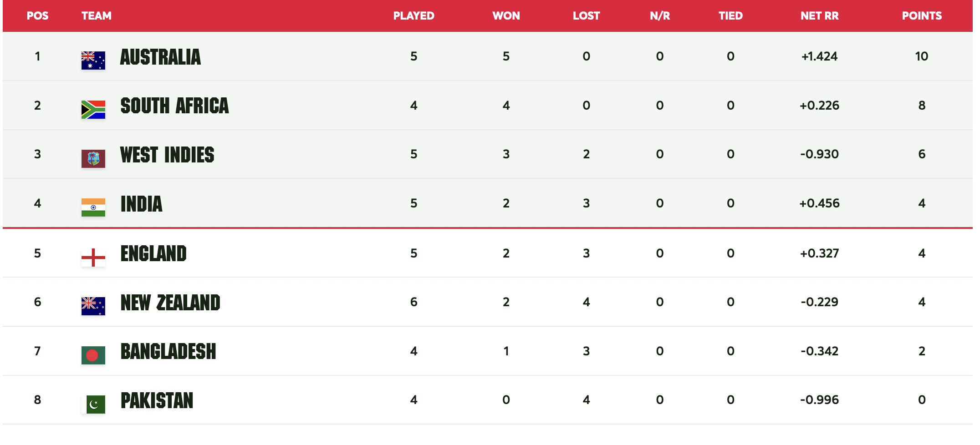Image resolution: width=980 pixels, height=445 pixels.
Task: Click the West Indies crest icon
Action: 93,158
